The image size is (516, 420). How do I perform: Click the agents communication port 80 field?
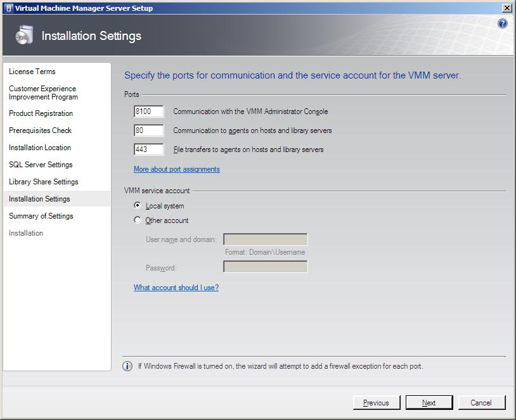[x=149, y=130]
